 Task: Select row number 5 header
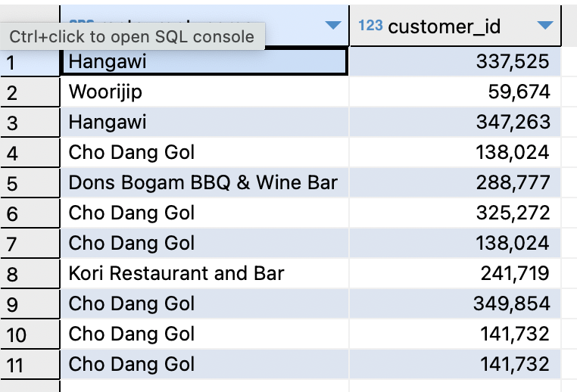30,183
